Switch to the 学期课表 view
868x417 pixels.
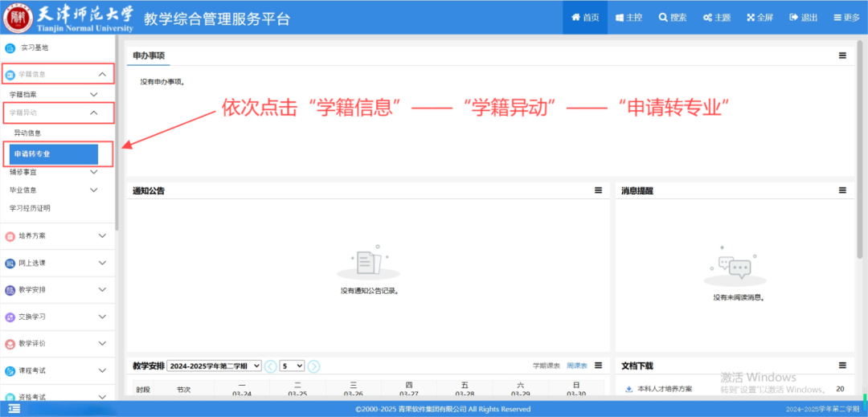546,366
